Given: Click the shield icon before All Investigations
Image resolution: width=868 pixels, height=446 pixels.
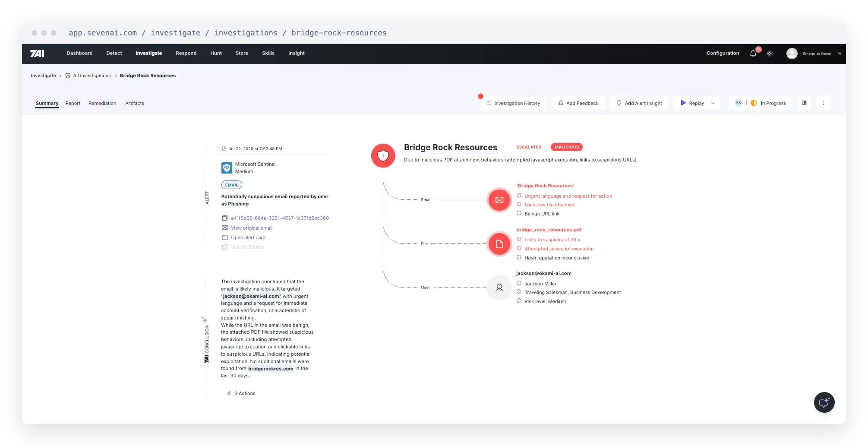Looking at the screenshot, I should coord(68,76).
